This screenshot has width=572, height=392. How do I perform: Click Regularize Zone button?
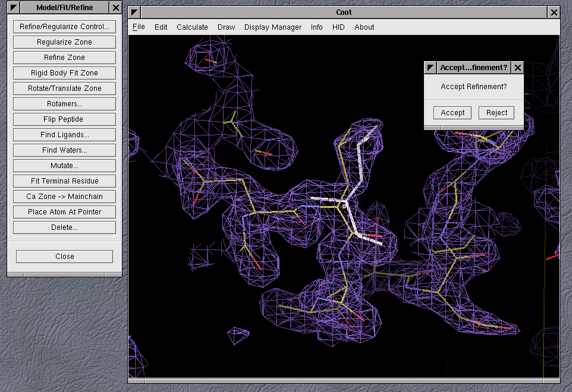[x=64, y=42]
